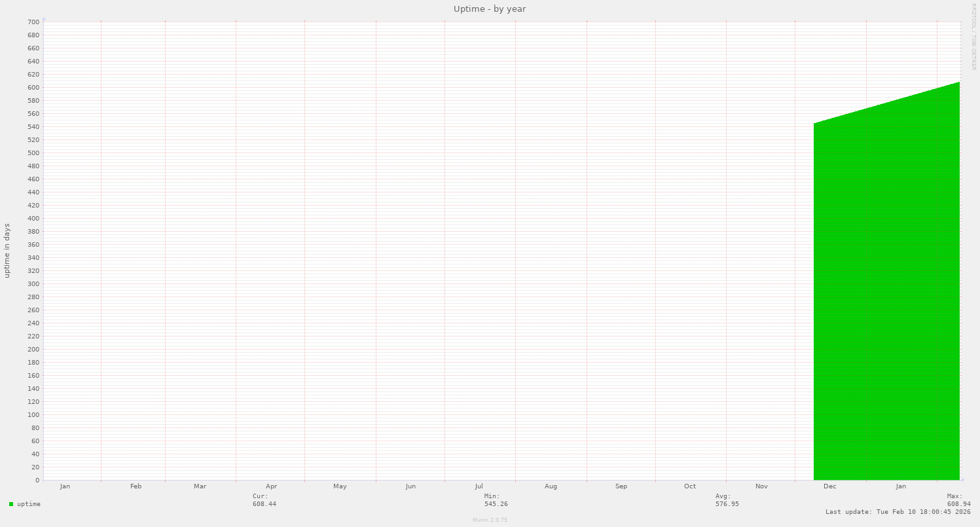The height and width of the screenshot is (527, 980).
Task: Click the green uptime legend square
Action: 10,504
